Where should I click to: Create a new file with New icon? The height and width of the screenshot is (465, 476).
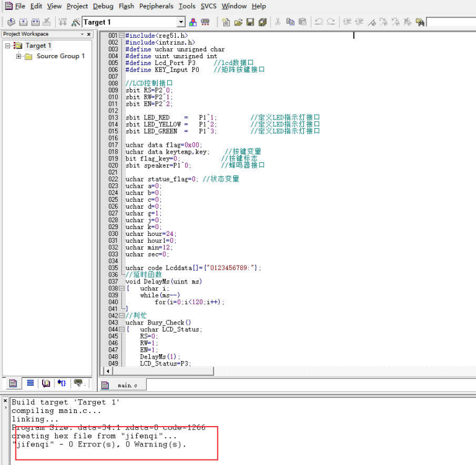tap(225, 22)
